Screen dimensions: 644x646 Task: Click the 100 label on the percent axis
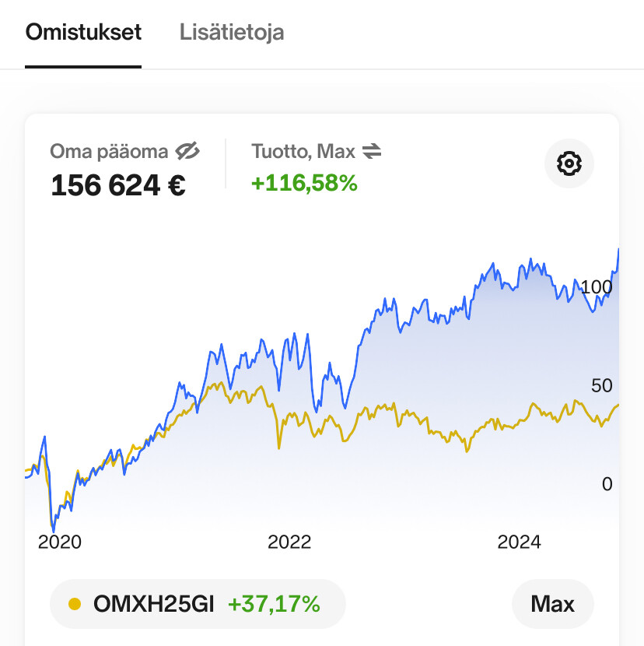click(x=597, y=286)
